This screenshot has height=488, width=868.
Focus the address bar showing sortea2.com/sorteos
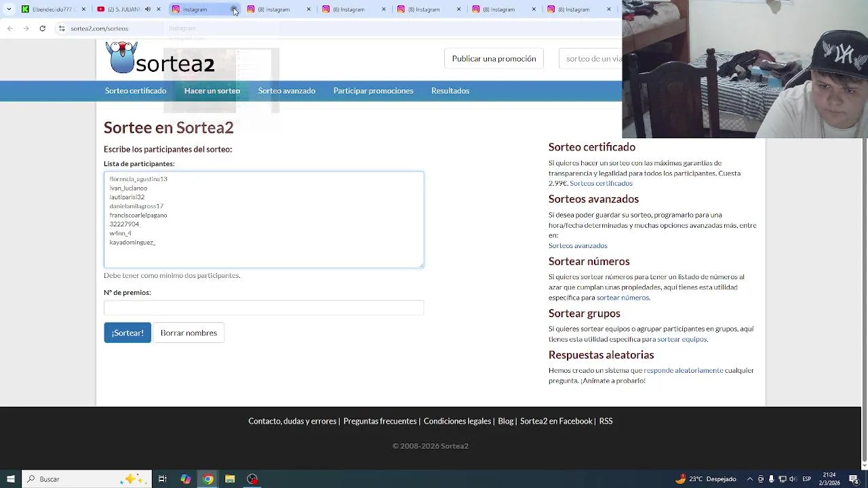point(99,28)
